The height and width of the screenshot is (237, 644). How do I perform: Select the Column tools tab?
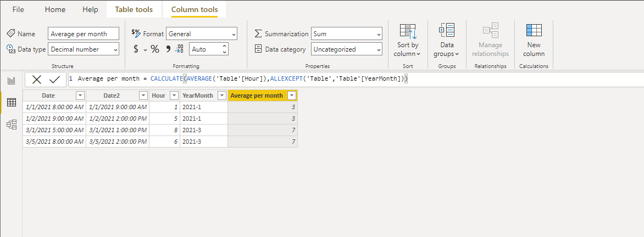pos(195,9)
